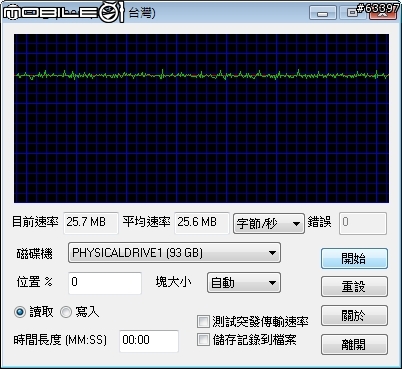This screenshot has width=402, height=369.
Task: Select the 寫入 (Write) radio button
Action: (x=66, y=312)
